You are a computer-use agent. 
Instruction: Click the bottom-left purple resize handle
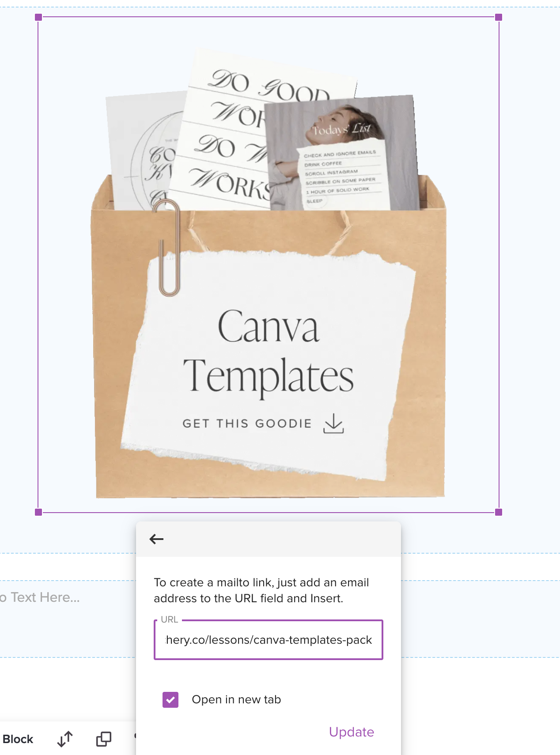click(x=38, y=512)
